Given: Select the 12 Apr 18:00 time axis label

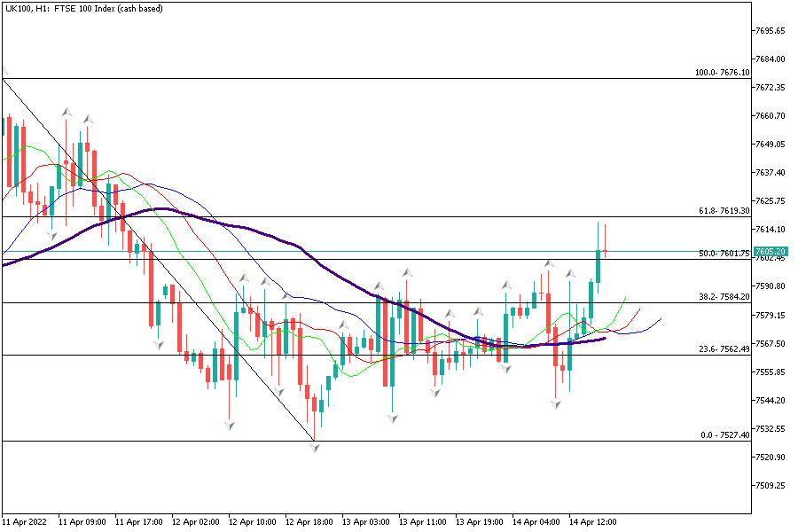Looking at the screenshot, I should 308,522.
